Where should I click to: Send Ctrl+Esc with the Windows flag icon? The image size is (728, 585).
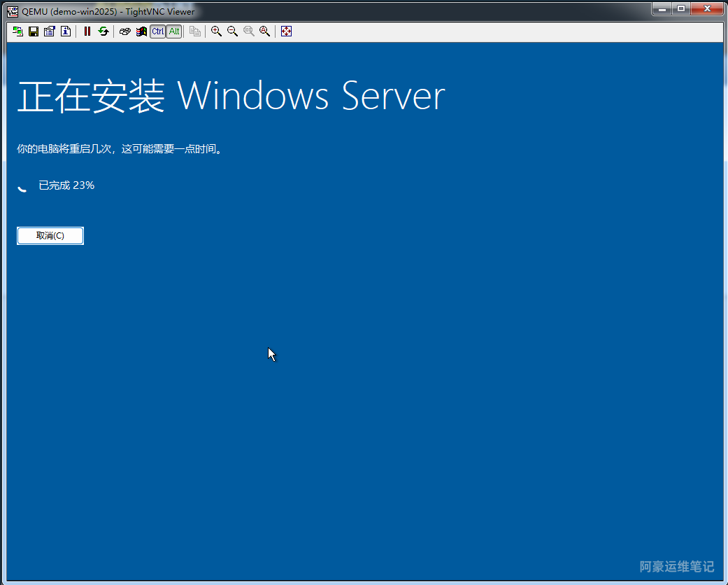(141, 31)
